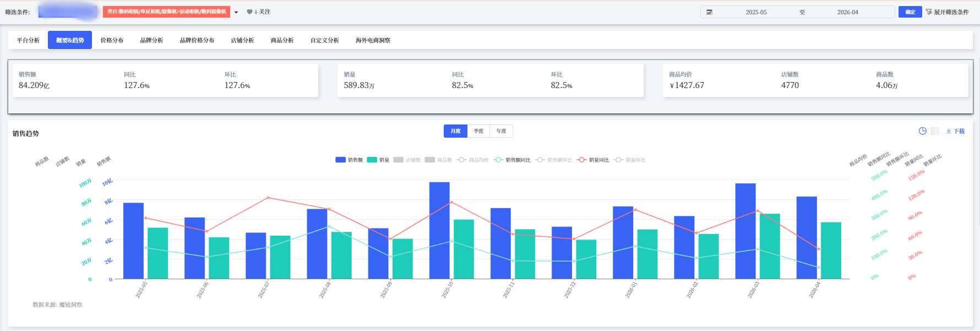The height and width of the screenshot is (331, 980).
Task: Switch to table list view icon
Action: coord(935,131)
